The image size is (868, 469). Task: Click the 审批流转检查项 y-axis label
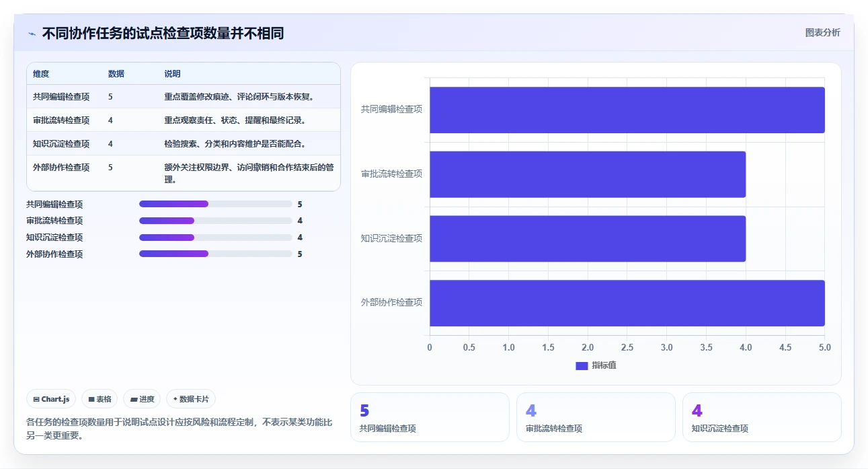(391, 174)
